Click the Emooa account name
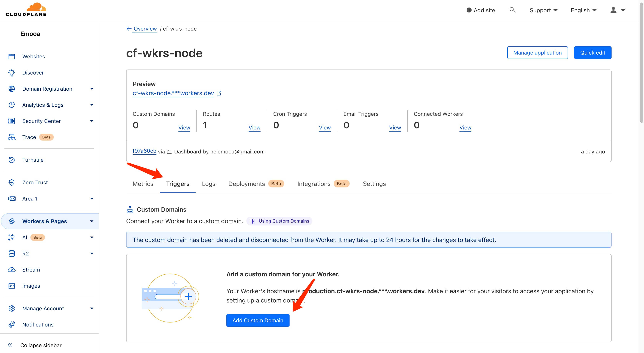This screenshot has height=353, width=644. (x=30, y=34)
